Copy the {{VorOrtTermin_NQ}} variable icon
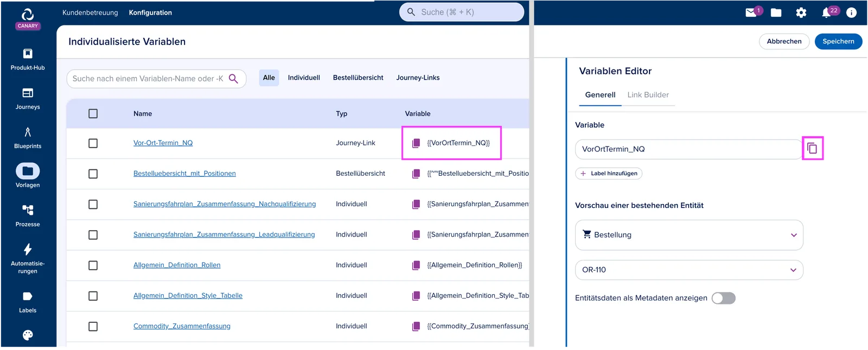Image resolution: width=868 pixels, height=350 pixels. [x=416, y=143]
